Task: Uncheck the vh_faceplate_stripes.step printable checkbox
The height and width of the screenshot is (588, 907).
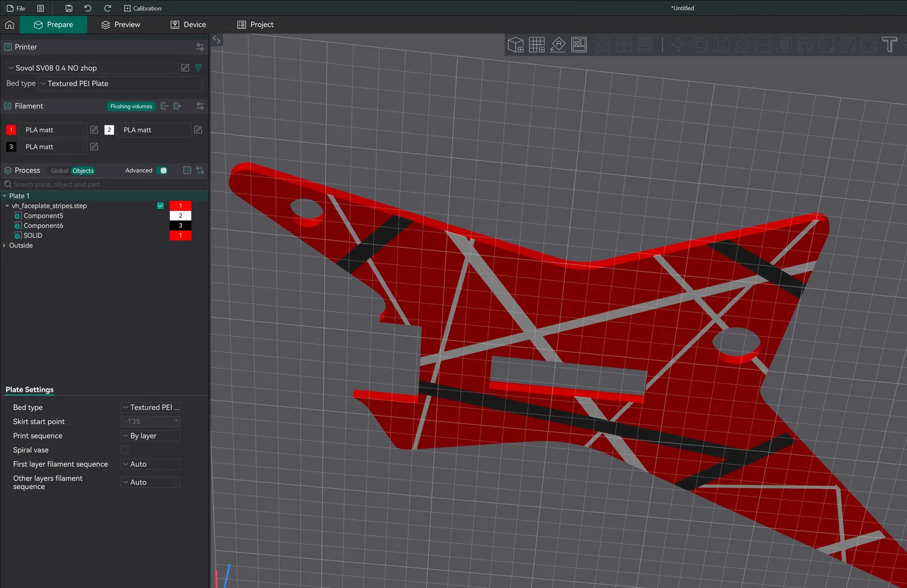Action: [x=160, y=206]
